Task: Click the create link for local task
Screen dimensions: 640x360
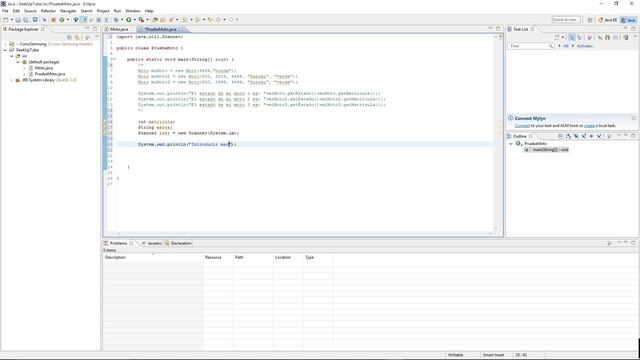Action: pos(589,126)
